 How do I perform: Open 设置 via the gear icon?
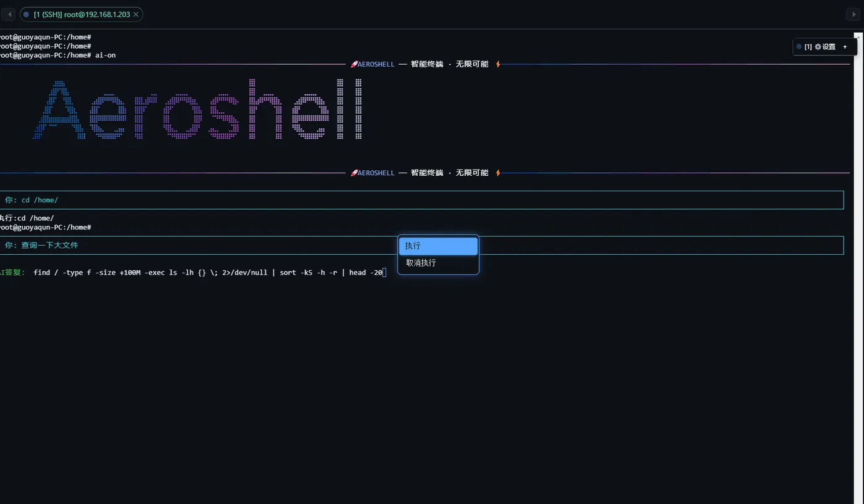click(818, 47)
